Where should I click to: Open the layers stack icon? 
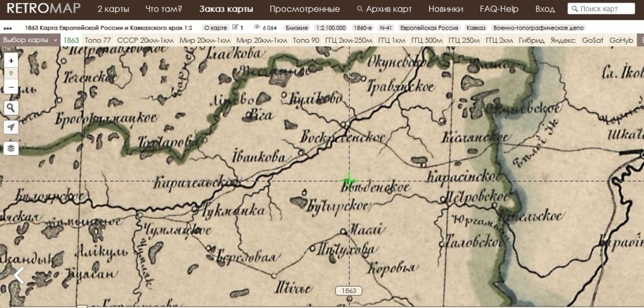pyautogui.click(x=11, y=148)
